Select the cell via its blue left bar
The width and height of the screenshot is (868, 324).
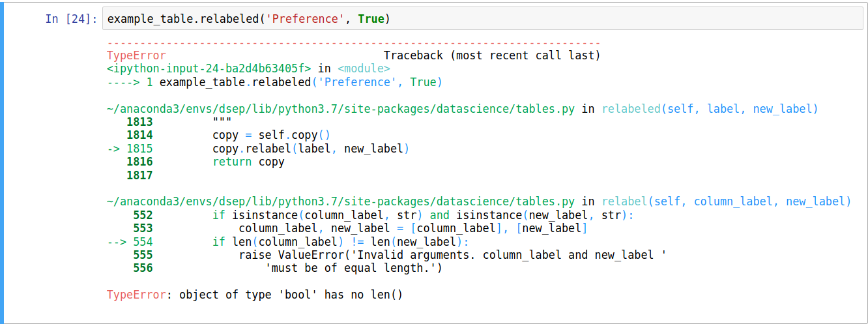pos(2,162)
